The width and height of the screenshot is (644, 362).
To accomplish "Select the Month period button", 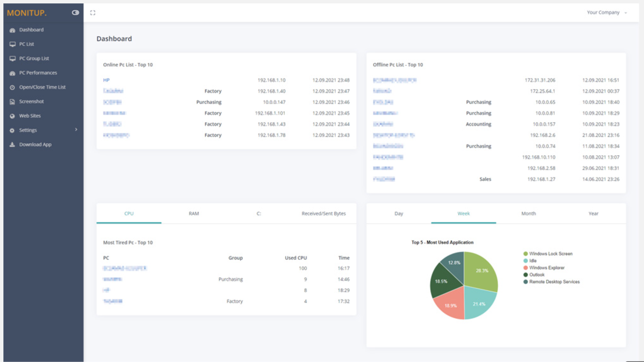I will click(x=528, y=213).
